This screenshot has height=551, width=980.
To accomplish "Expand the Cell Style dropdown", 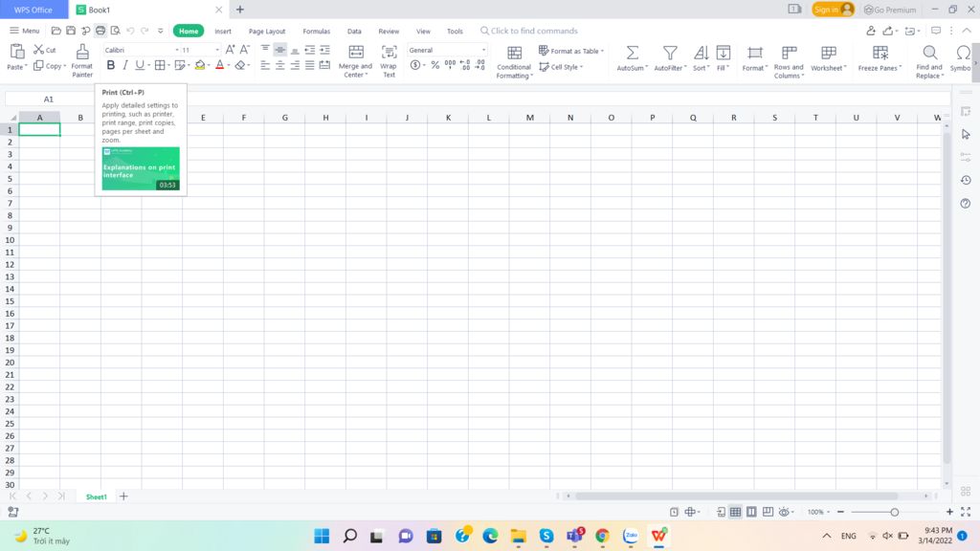I will click(x=581, y=67).
